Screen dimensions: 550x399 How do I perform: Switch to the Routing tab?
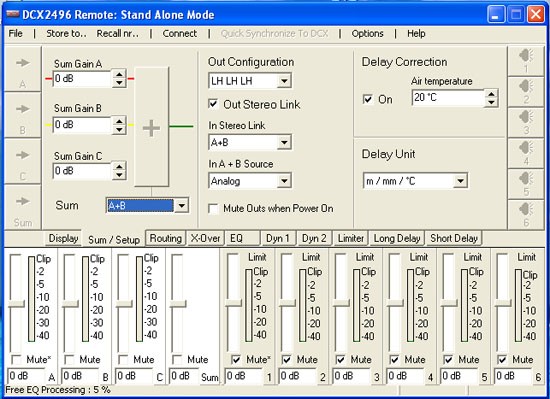(x=166, y=238)
